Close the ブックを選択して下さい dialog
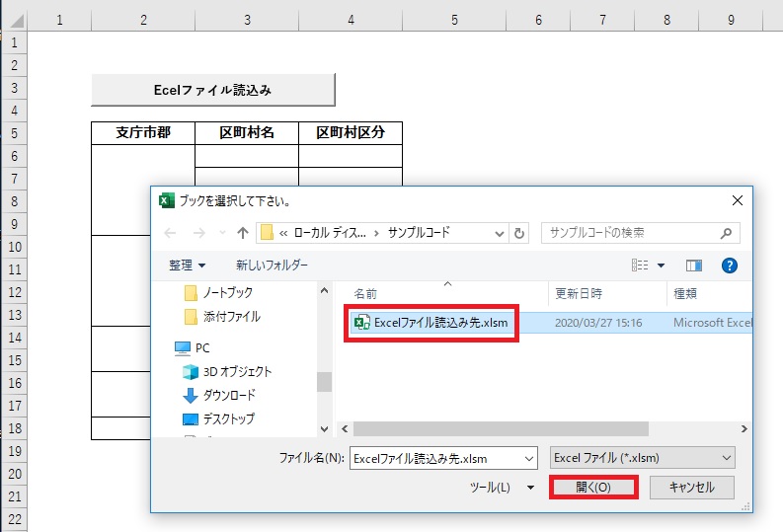The image size is (783, 532). point(737,200)
